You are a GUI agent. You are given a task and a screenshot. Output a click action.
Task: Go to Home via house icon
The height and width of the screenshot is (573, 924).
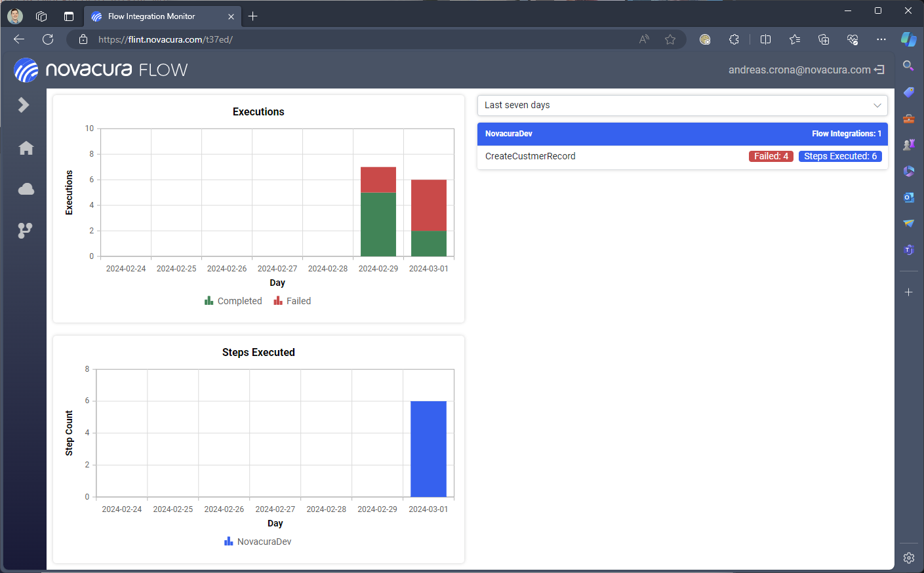pos(26,148)
